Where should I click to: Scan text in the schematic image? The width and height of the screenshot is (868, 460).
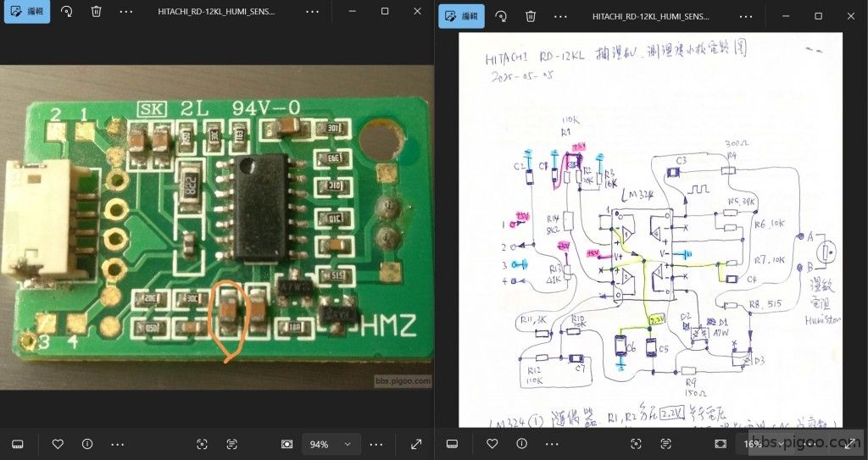[x=666, y=444]
